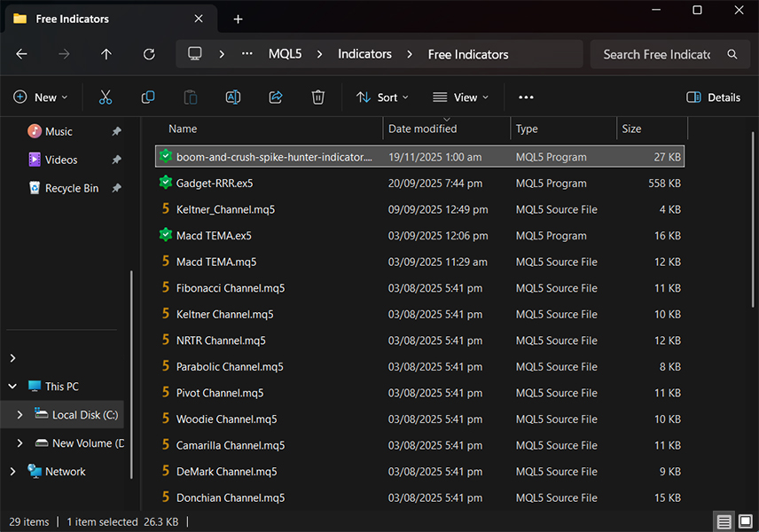Expand the Local Disk (C:) tree node

click(20, 415)
